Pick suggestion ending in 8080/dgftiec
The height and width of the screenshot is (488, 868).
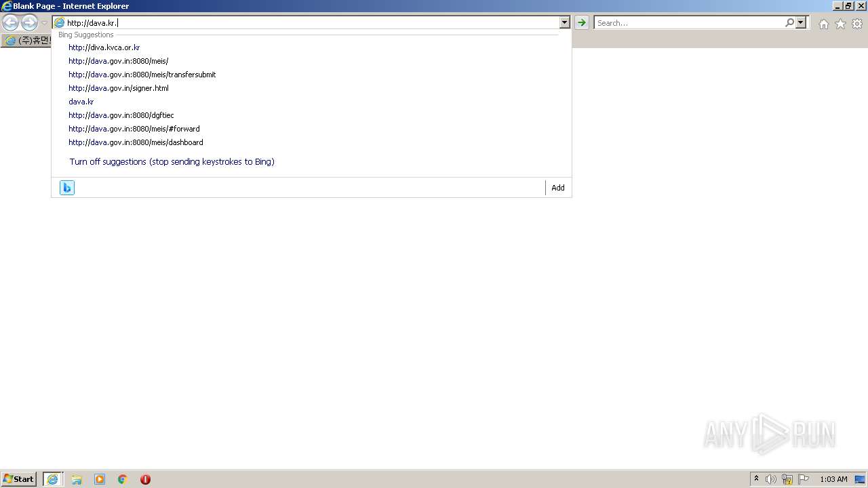[121, 115]
